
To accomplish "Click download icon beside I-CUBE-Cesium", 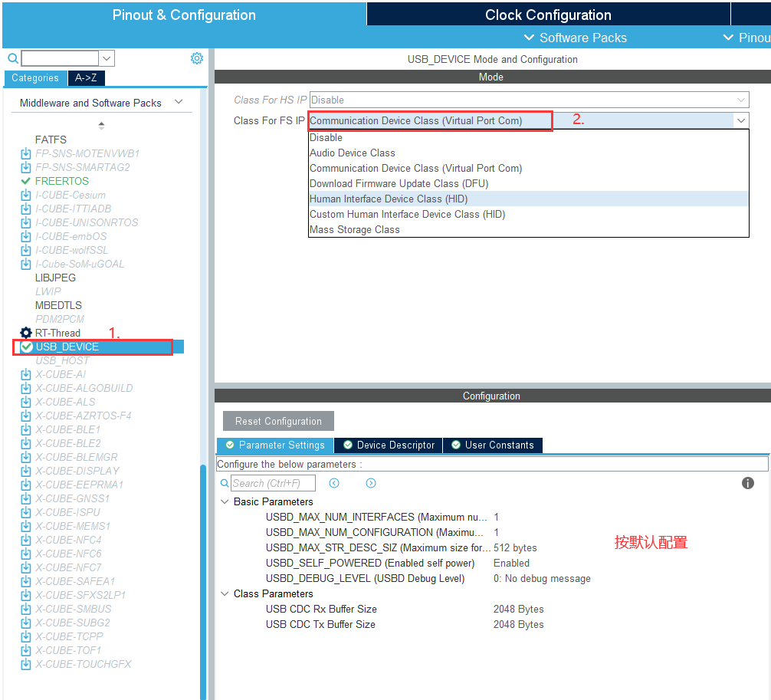I will click(x=26, y=195).
